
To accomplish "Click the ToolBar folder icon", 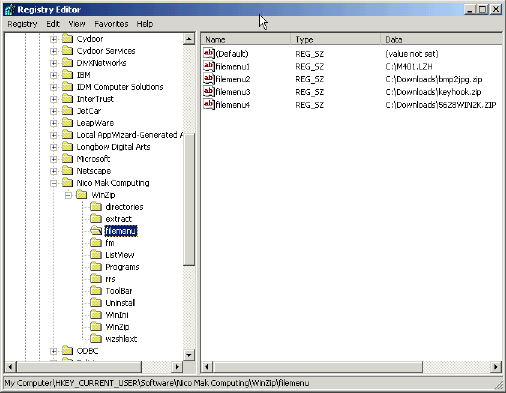I will pos(96,291).
